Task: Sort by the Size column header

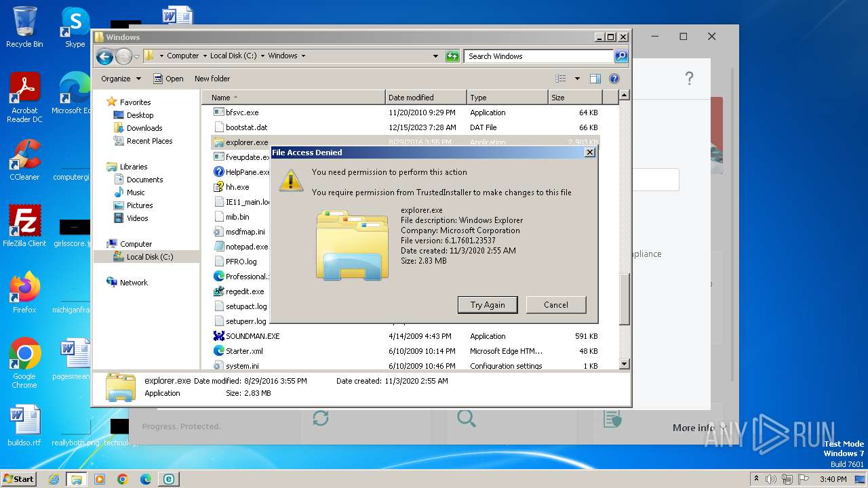Action: click(575, 98)
